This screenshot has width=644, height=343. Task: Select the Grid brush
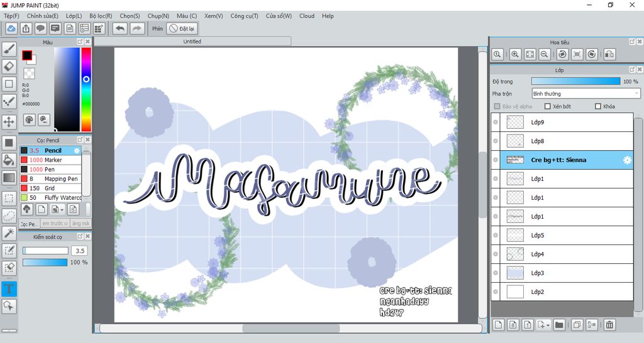pos(50,188)
